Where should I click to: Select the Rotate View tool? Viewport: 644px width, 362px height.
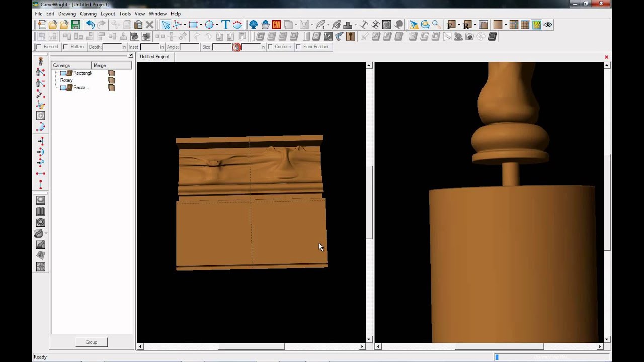425,25
